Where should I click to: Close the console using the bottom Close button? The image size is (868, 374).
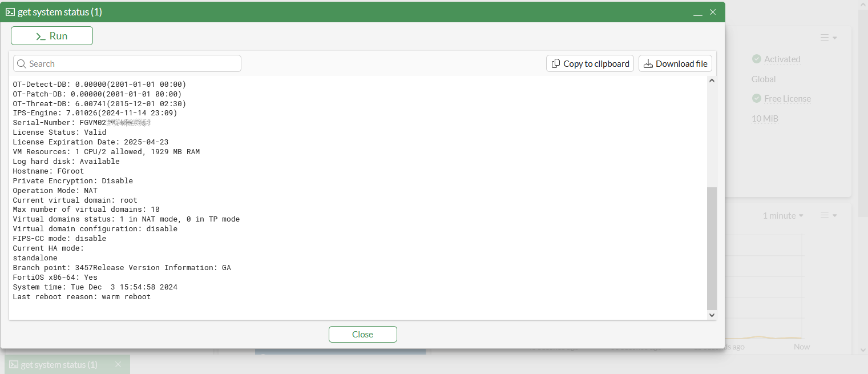click(x=363, y=335)
